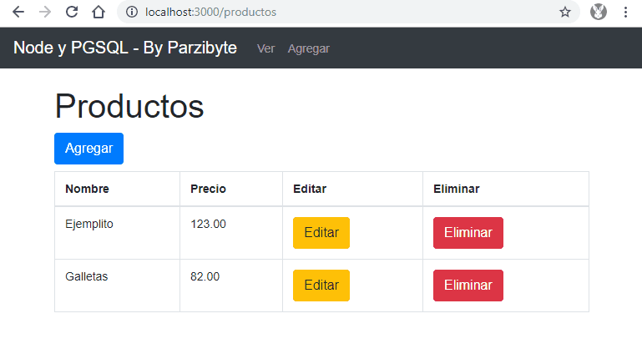Select Ver in the navbar

click(265, 48)
